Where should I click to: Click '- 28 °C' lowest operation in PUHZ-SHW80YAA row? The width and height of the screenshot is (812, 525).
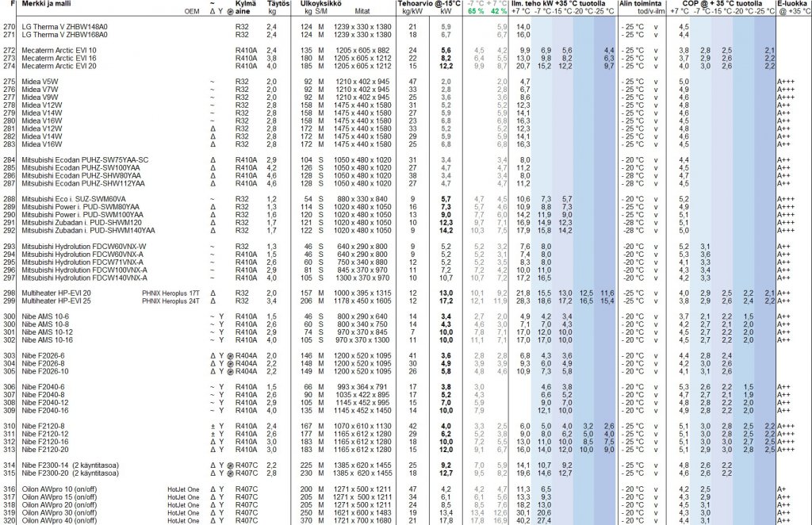(634, 175)
